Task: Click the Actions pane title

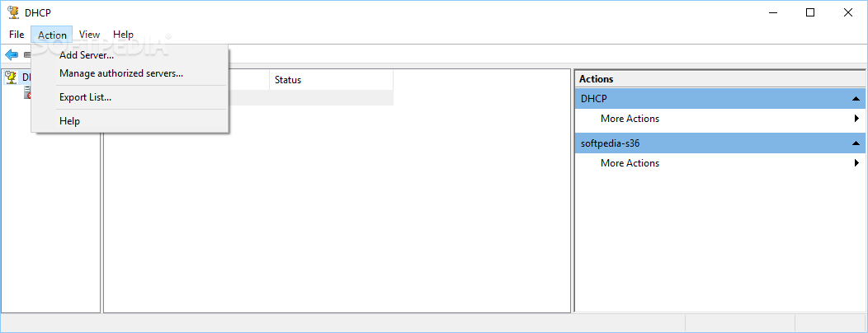Action: pos(597,79)
